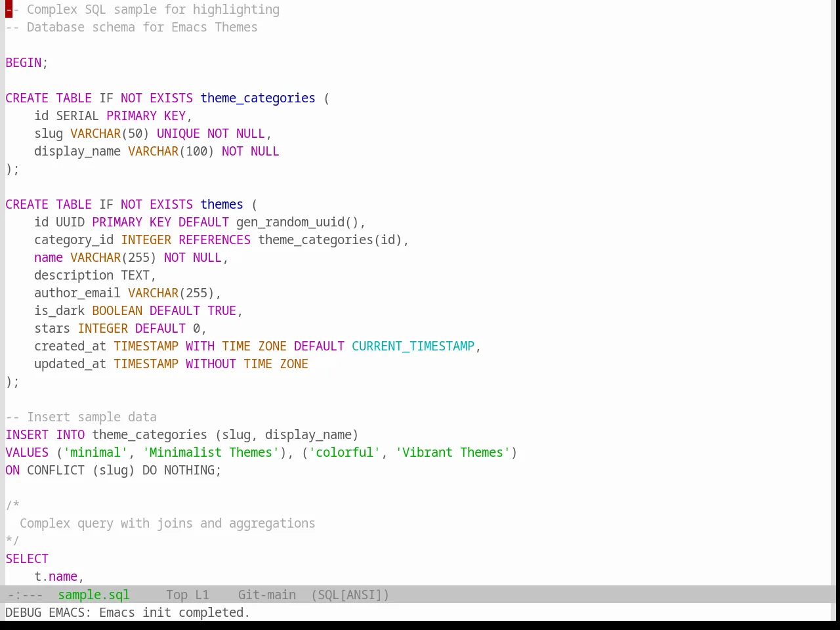This screenshot has width=840, height=630.
Task: Click the REFERENCES keyword
Action: click(x=215, y=240)
